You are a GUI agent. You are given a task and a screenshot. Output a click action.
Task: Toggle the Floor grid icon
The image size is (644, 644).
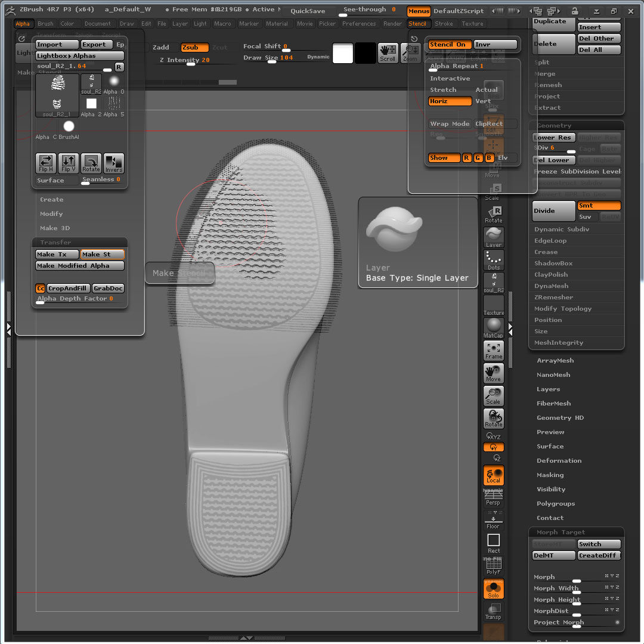[493, 520]
